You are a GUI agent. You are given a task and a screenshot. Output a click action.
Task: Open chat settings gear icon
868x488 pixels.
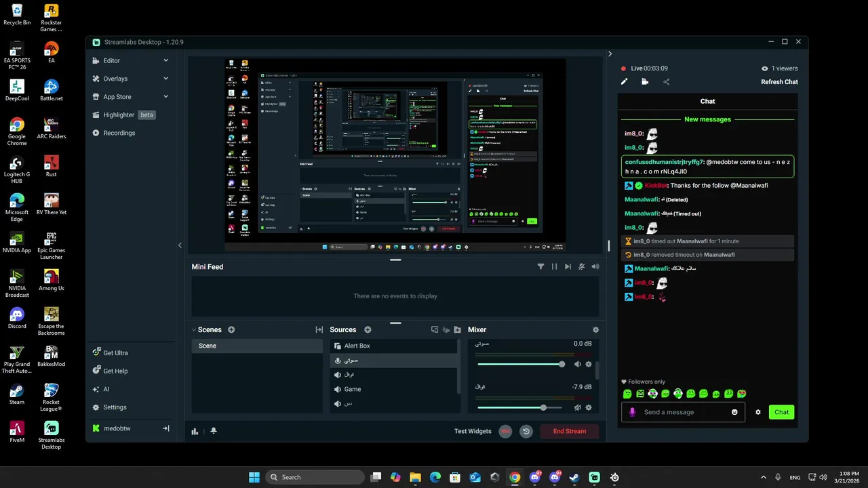[758, 412]
